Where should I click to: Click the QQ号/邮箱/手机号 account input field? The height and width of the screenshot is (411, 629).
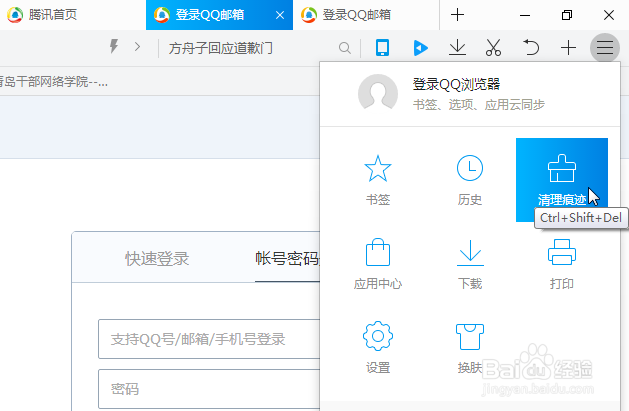pyautogui.click(x=209, y=339)
